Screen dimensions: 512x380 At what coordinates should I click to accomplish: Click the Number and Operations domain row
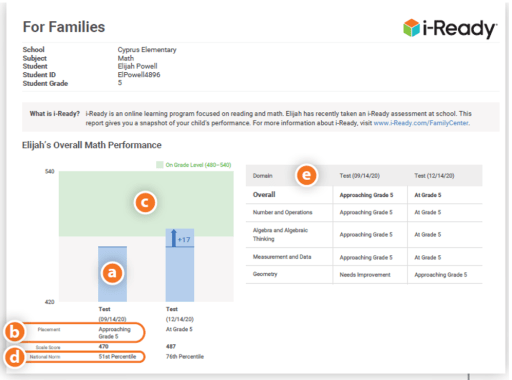pos(364,212)
